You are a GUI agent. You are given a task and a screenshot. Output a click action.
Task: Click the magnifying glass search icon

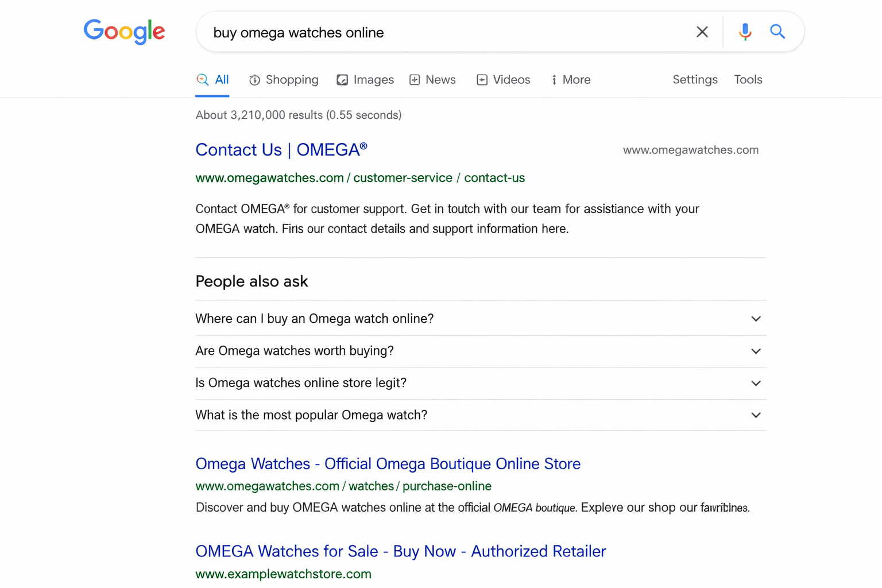[777, 32]
